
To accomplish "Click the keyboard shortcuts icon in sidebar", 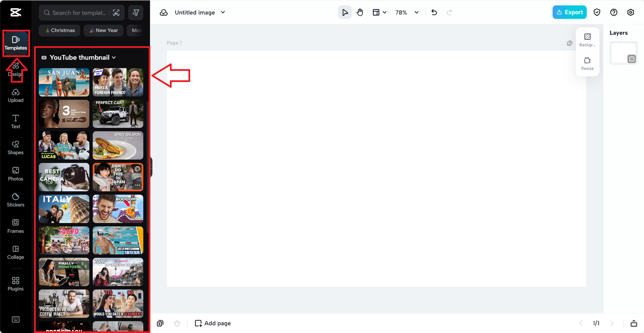I will click(16, 319).
